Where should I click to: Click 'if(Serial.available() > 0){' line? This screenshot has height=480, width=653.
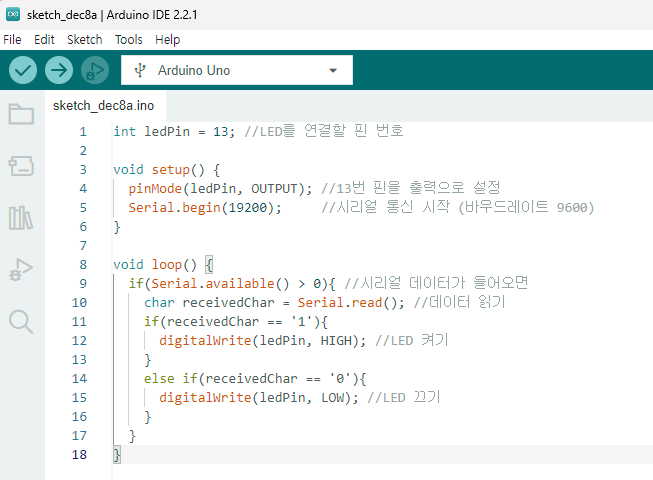click(x=232, y=284)
